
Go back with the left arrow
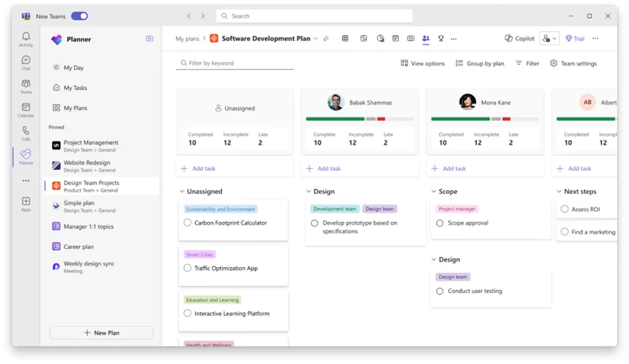tap(189, 16)
